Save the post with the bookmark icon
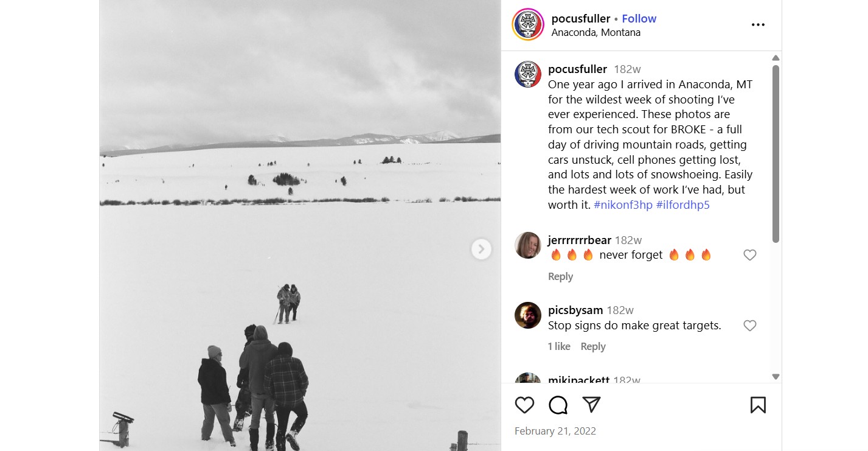 pos(758,405)
